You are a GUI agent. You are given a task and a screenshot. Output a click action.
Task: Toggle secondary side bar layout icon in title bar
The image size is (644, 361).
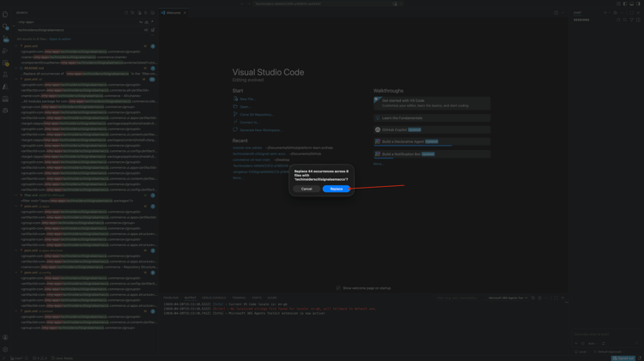click(638, 3)
